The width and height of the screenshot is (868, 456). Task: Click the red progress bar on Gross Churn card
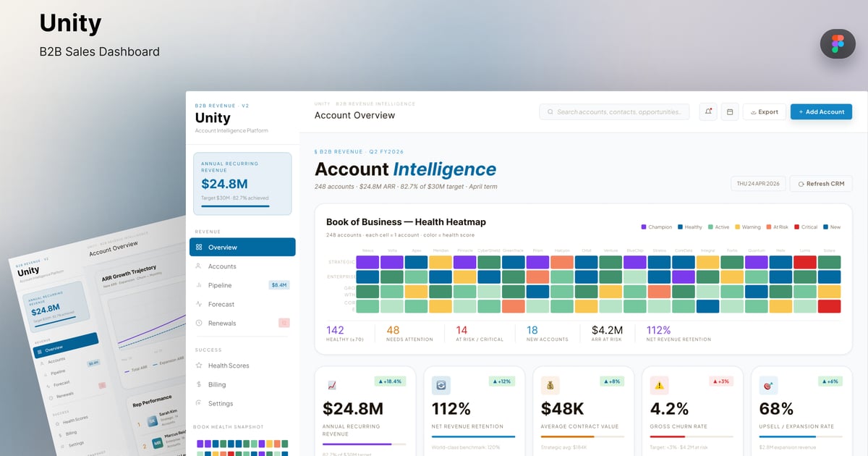tap(668, 436)
